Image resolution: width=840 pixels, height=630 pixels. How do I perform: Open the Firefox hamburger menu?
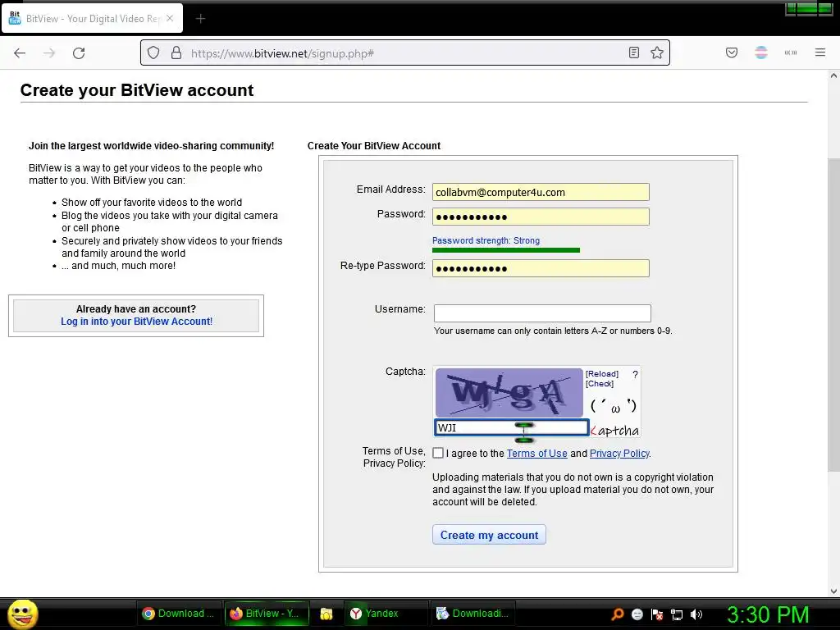(x=820, y=52)
